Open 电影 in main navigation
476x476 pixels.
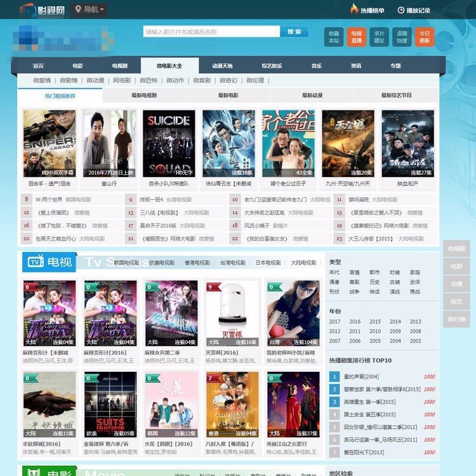pos(77,66)
